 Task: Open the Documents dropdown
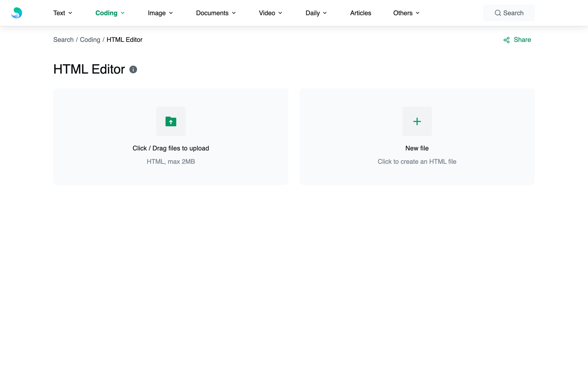click(216, 13)
